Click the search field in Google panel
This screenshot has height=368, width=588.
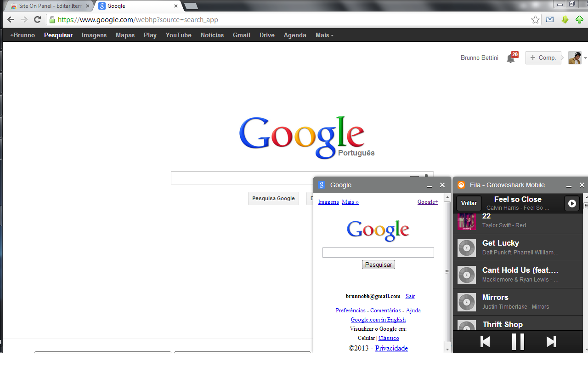pyautogui.click(x=378, y=253)
